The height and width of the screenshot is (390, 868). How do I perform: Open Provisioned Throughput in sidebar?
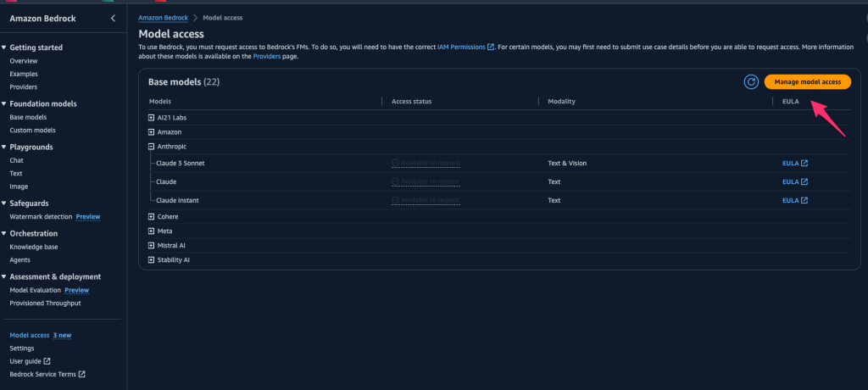(46, 304)
